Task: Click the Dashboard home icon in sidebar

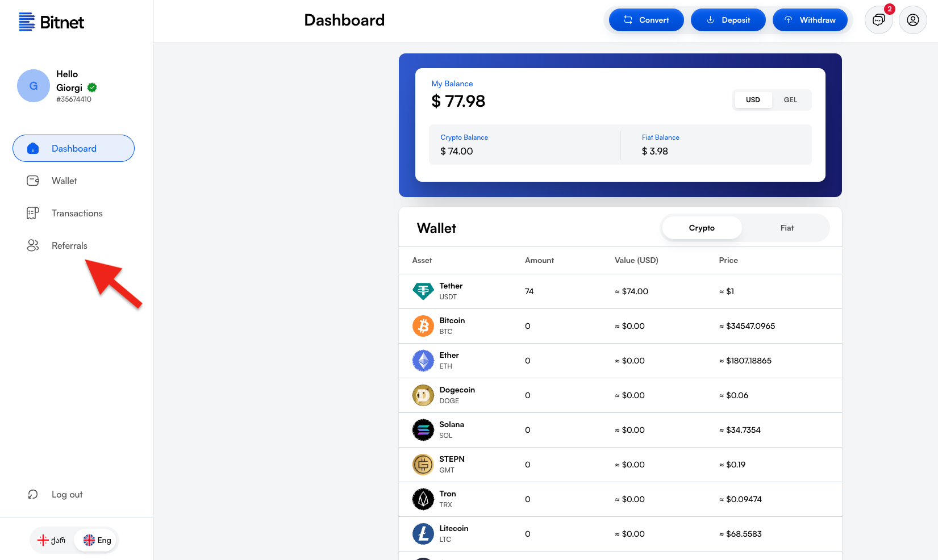Action: (33, 148)
